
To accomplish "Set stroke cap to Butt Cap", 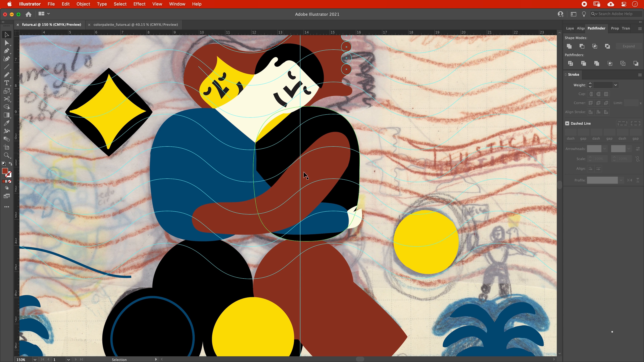I will [591, 94].
